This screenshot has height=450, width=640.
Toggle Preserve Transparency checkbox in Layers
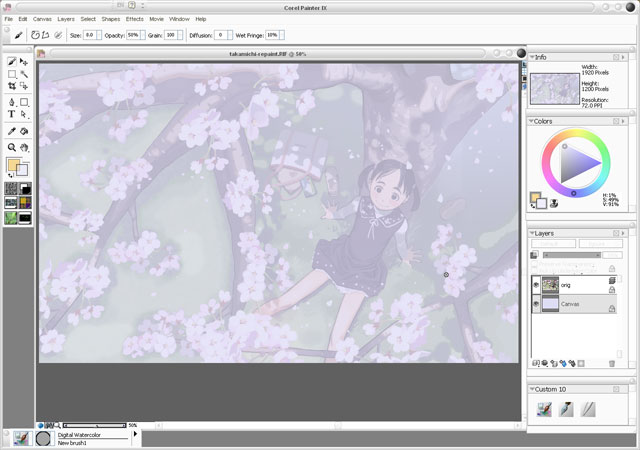tap(534, 264)
